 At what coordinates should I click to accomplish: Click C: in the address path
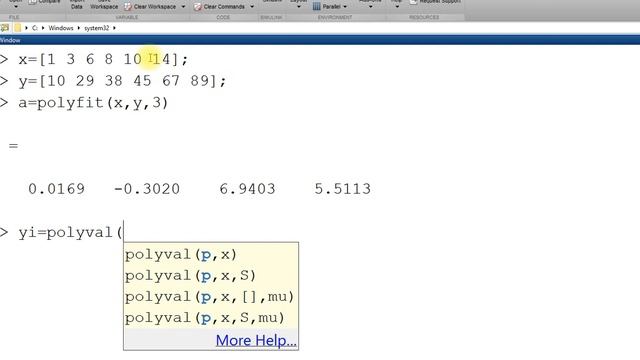[x=35, y=28]
